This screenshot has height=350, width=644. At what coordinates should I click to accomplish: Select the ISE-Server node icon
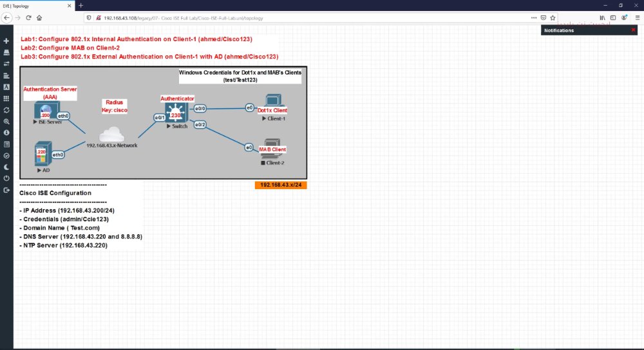click(46, 111)
